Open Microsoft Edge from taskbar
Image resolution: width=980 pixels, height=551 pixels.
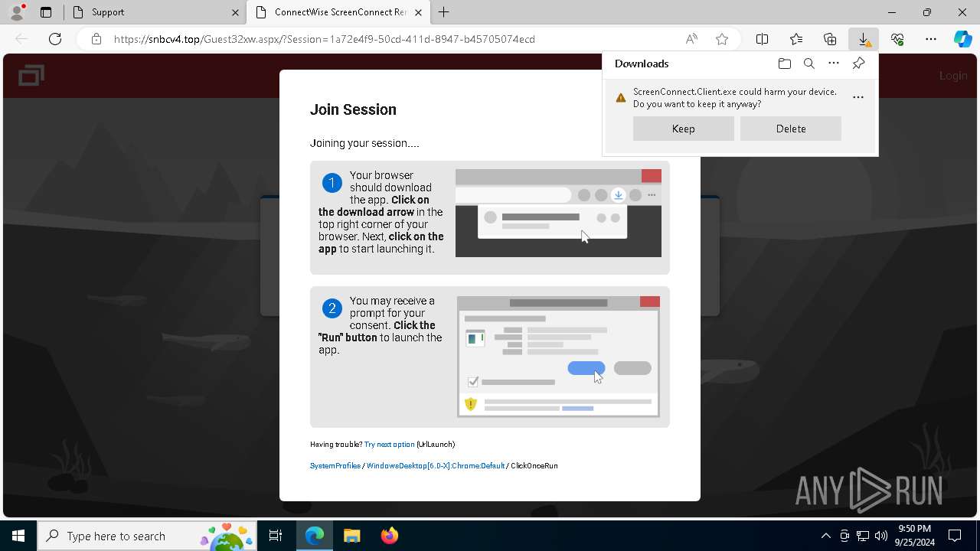[x=315, y=536]
